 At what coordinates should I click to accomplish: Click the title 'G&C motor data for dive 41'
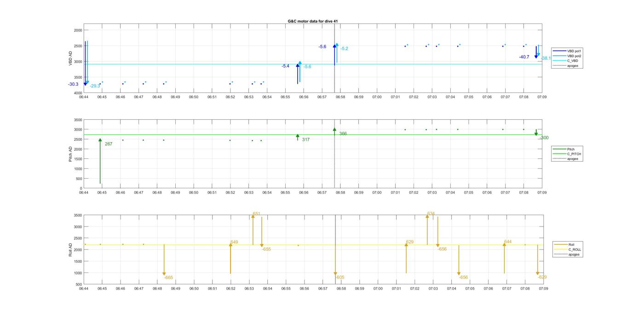pos(313,21)
